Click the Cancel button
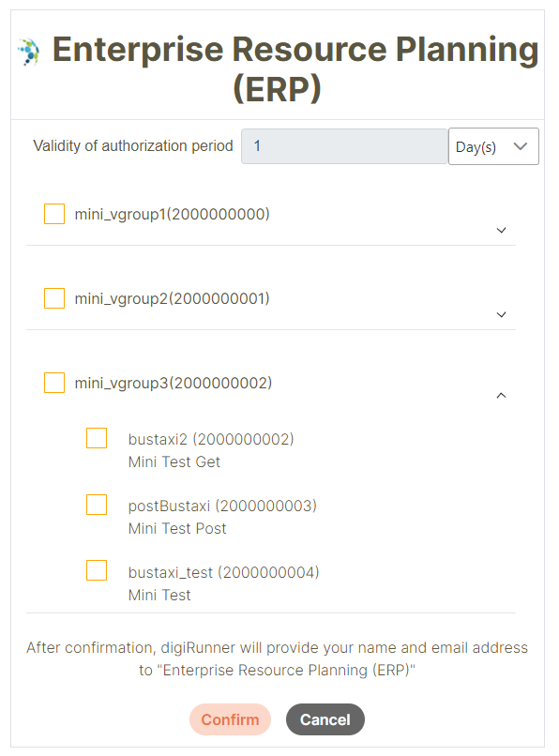 pyautogui.click(x=325, y=719)
